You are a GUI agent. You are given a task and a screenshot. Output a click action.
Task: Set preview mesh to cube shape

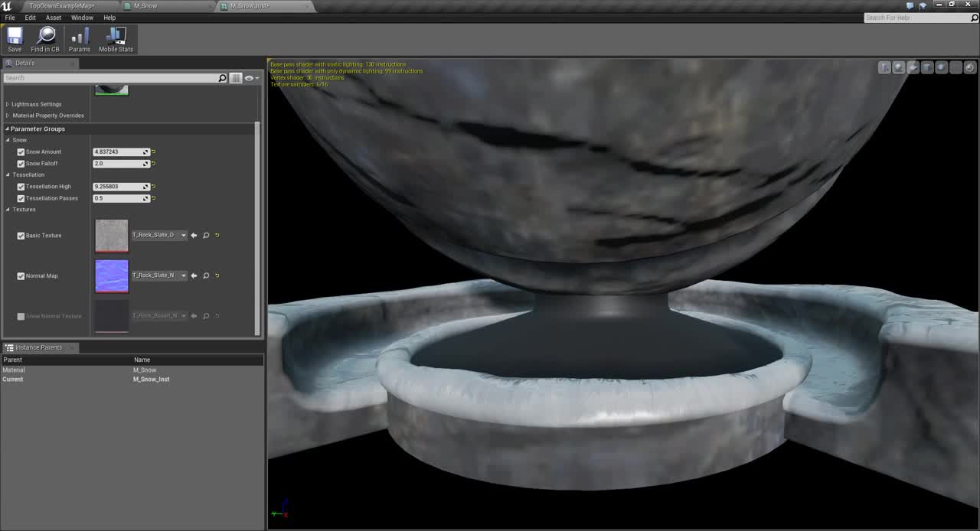[927, 67]
